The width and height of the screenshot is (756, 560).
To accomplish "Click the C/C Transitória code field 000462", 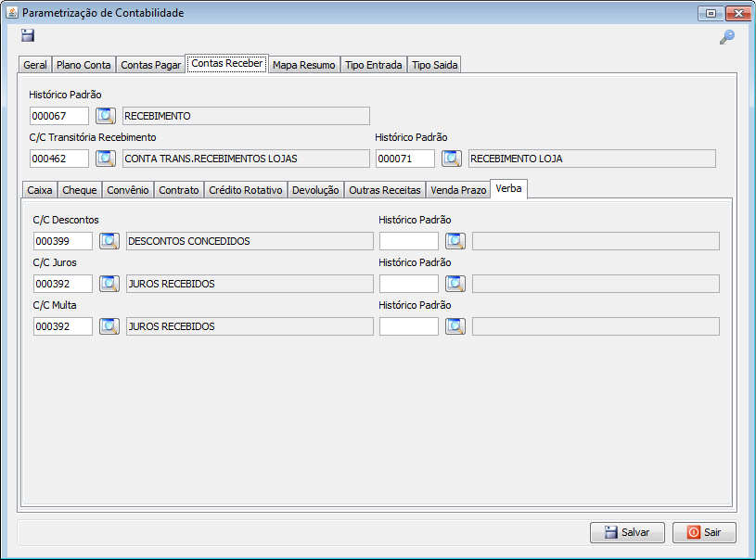I will pos(59,159).
